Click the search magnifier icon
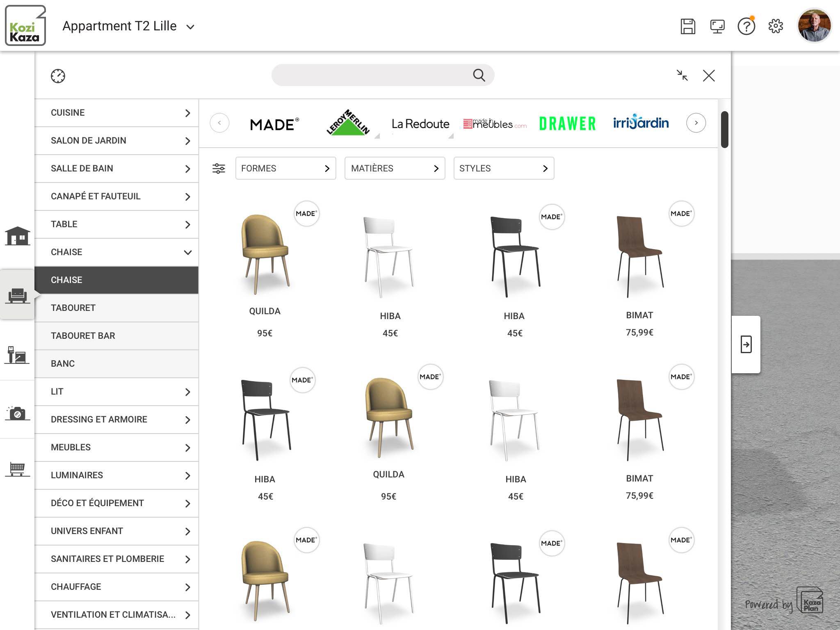 click(x=479, y=75)
